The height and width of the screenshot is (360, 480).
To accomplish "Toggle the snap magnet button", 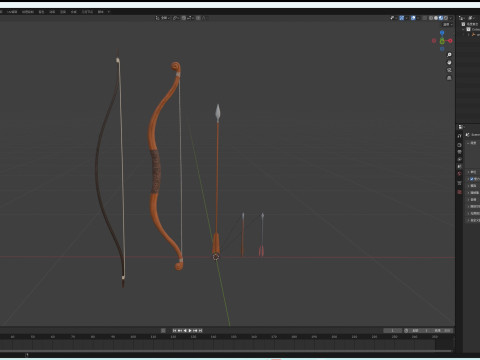I will point(184,18).
